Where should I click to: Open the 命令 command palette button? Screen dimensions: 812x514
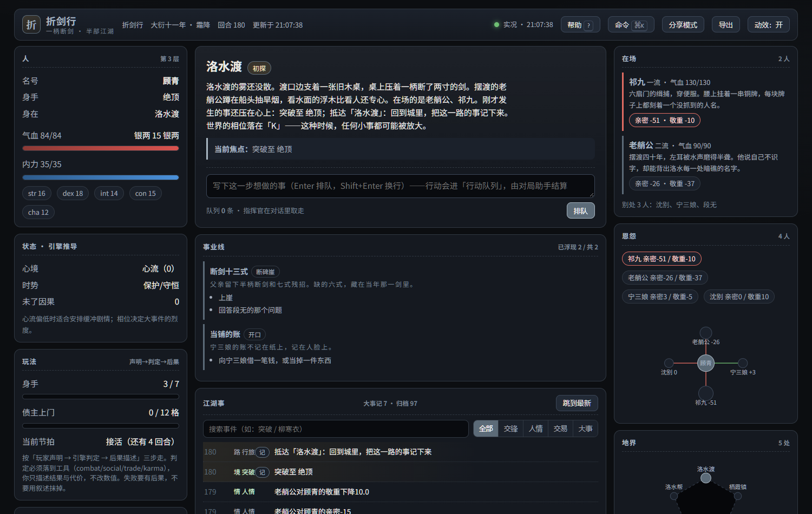tap(631, 25)
